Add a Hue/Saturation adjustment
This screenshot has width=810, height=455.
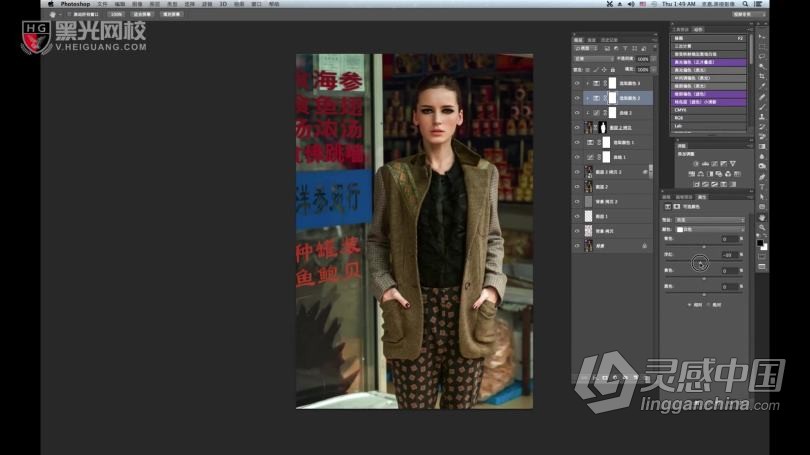[x=692, y=174]
